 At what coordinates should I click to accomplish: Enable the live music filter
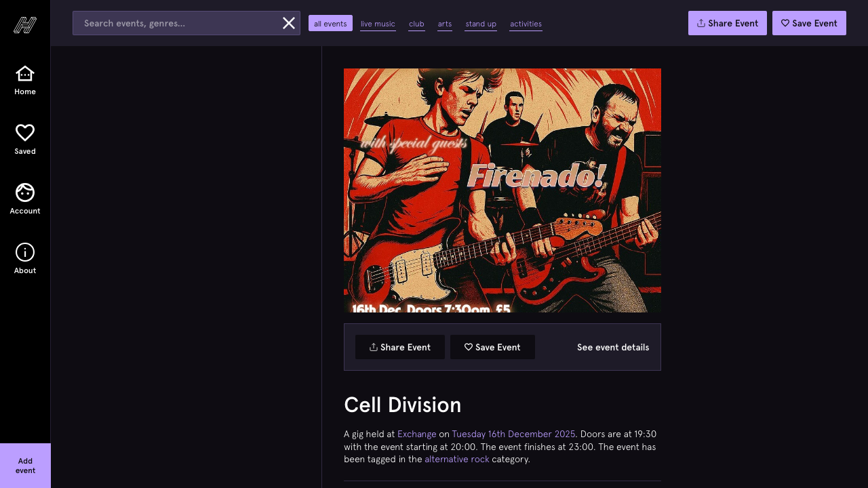click(x=378, y=24)
